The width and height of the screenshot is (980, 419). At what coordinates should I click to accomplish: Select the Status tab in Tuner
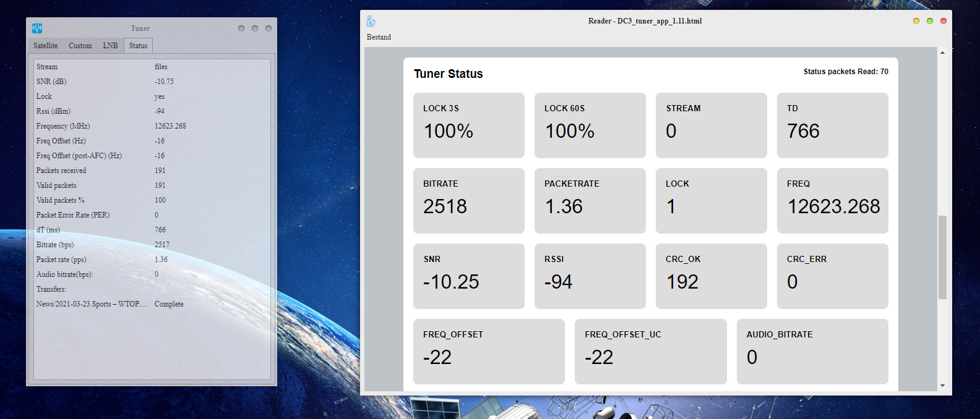coord(138,46)
